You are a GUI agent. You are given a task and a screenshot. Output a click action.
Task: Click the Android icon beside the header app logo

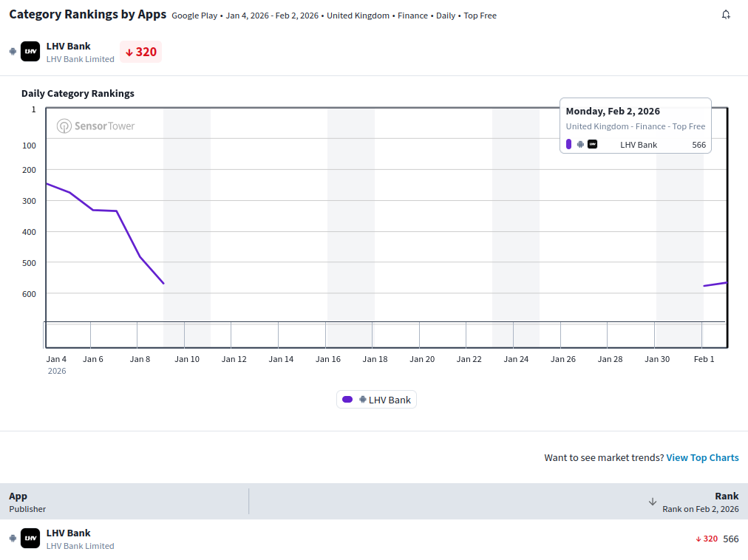pos(13,52)
